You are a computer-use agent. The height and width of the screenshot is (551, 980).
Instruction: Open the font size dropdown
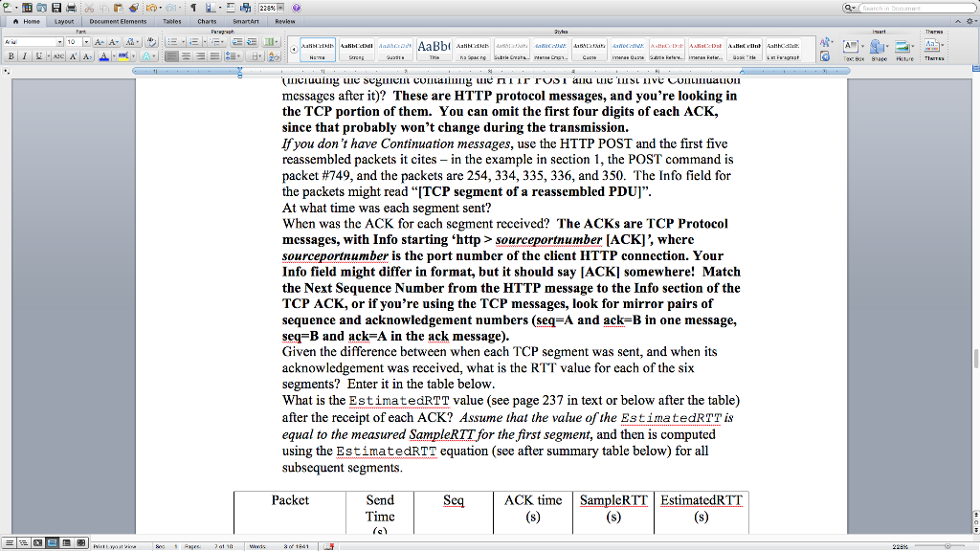[86, 42]
